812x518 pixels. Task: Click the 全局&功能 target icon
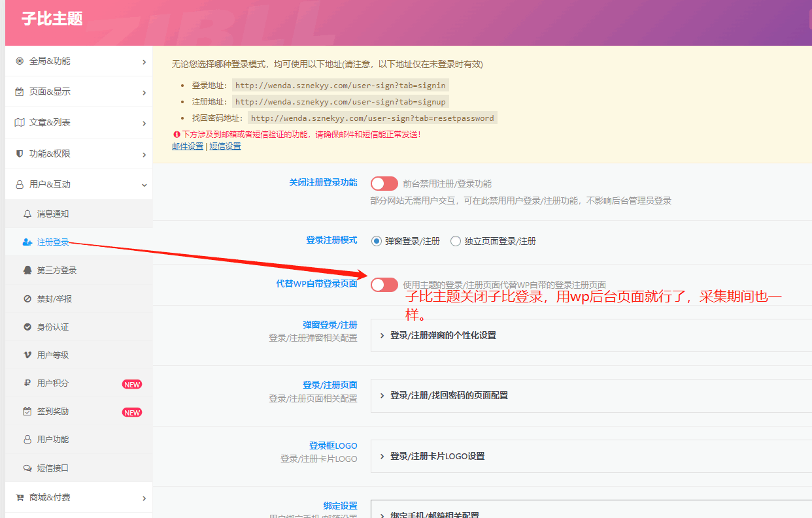pos(20,61)
